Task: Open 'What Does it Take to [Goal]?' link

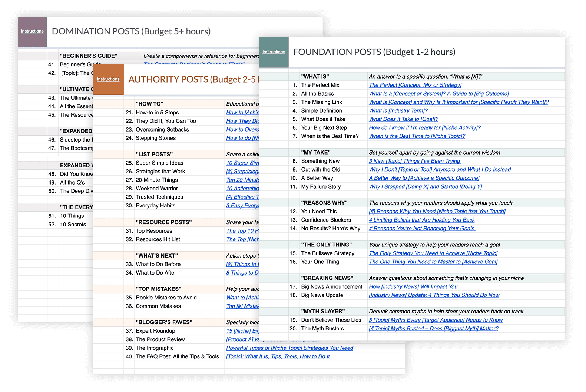Action: 403,119
